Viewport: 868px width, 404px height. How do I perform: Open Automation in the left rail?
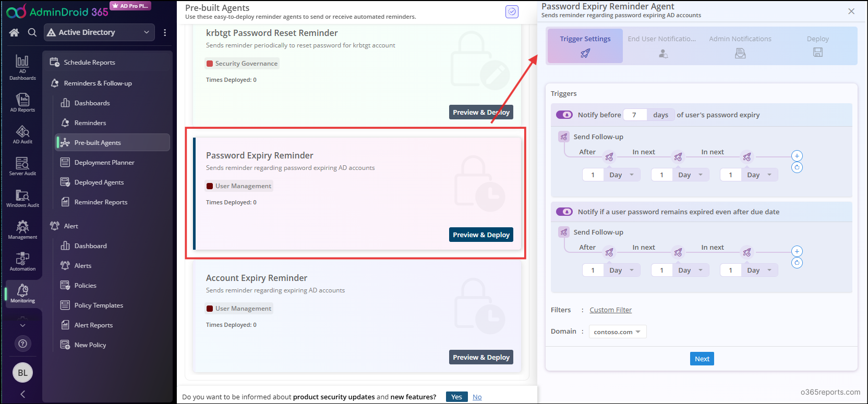point(22,262)
